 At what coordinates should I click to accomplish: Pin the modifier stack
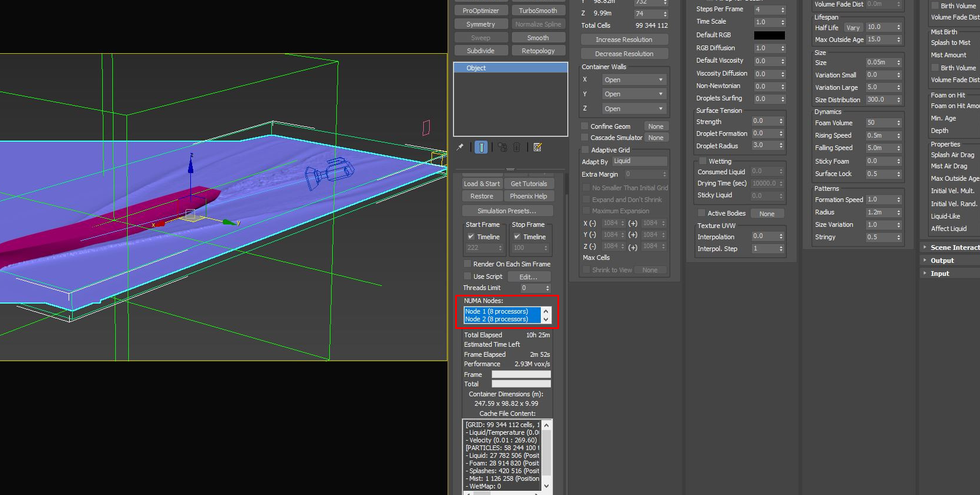click(460, 147)
